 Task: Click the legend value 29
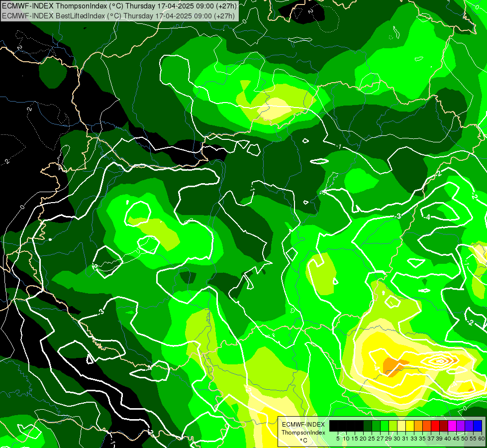(389, 439)
